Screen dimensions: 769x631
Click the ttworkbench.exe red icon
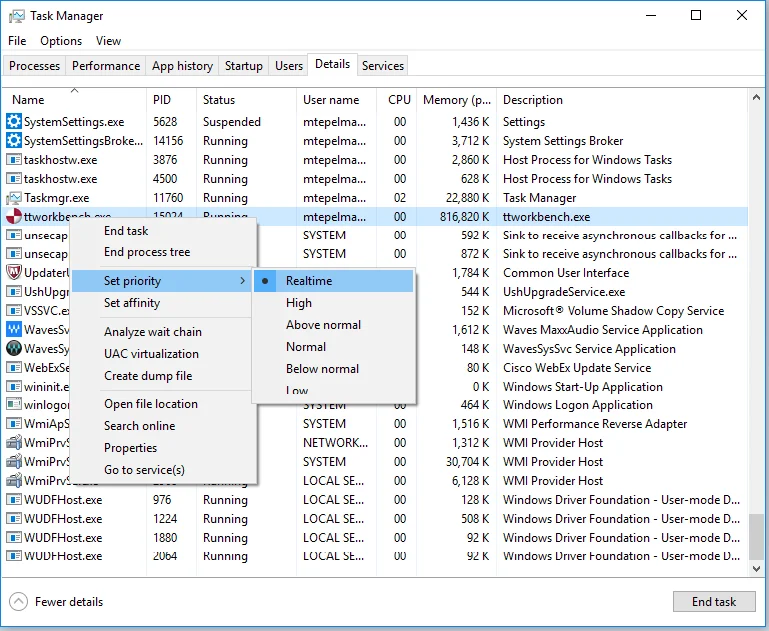(x=14, y=216)
